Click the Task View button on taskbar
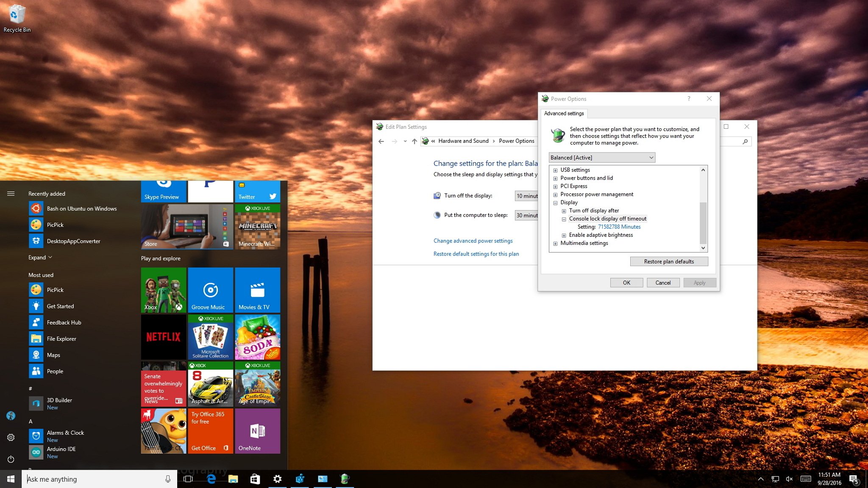This screenshot has height=488, width=868. pyautogui.click(x=188, y=478)
